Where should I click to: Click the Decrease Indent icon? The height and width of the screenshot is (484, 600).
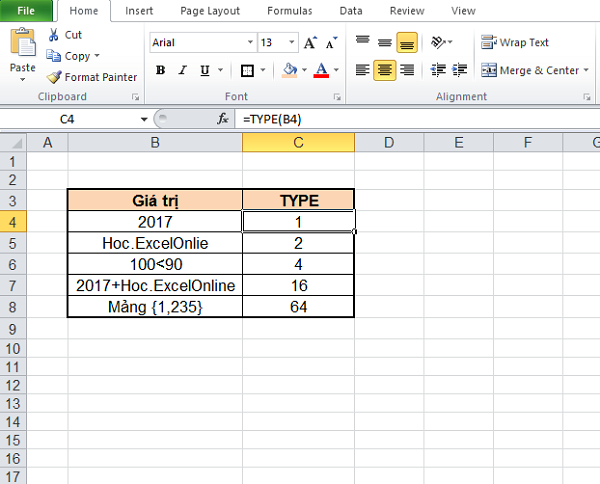pyautogui.click(x=438, y=70)
